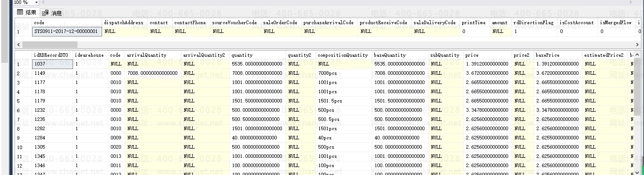Click right arrow of upper horizontal scrollbar

tap(637, 44)
